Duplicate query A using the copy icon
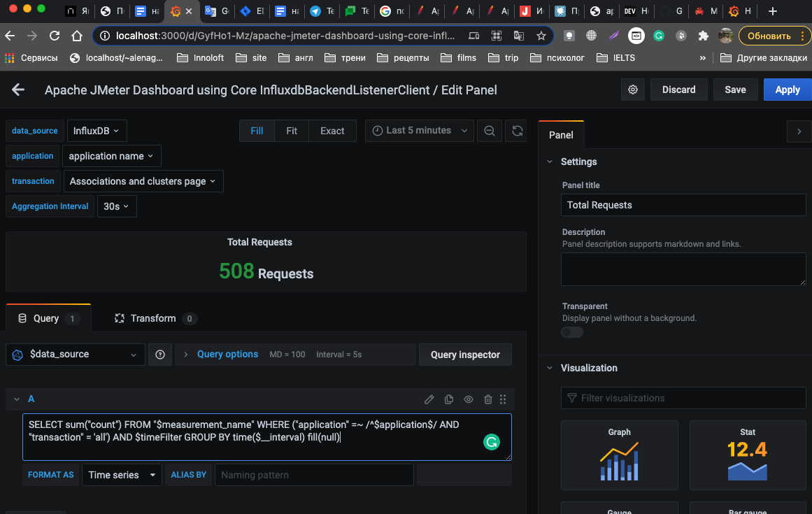 (449, 399)
